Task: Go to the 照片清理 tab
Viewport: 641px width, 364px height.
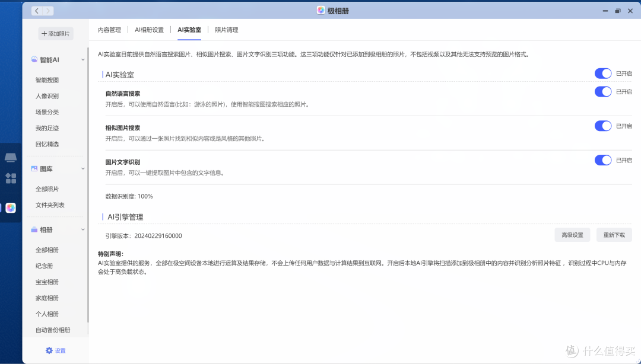Action: (x=227, y=30)
